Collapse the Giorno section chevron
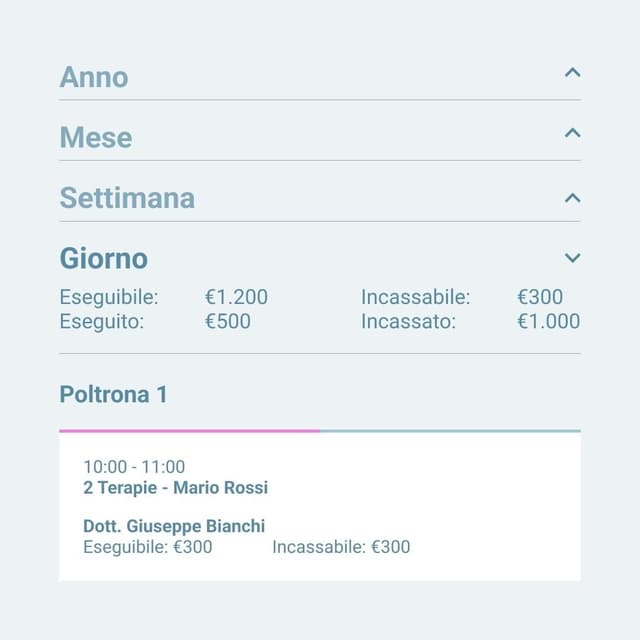The height and width of the screenshot is (640, 640). (x=572, y=258)
